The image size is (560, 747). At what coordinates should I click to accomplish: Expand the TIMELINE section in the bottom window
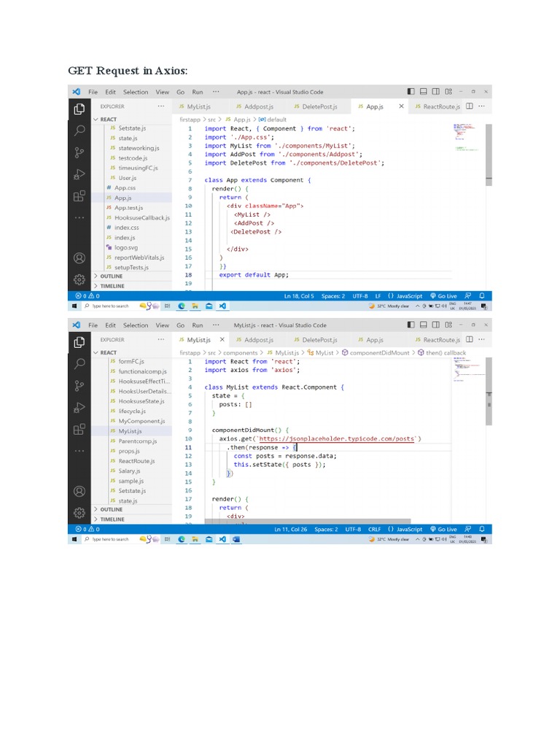112,519
